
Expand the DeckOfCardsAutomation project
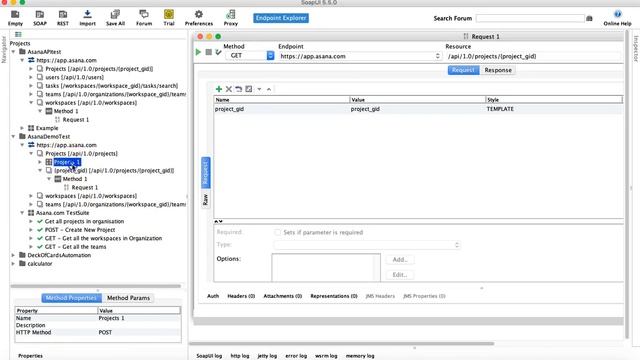pos(13,255)
